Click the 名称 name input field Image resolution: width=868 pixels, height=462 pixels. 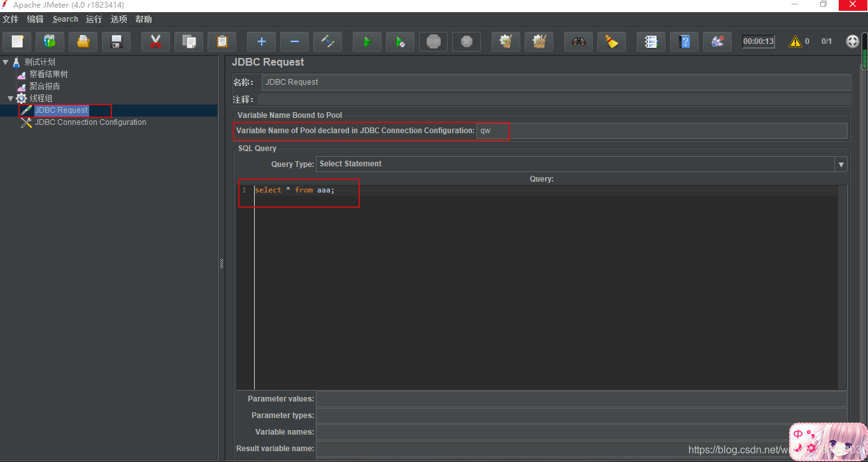556,82
